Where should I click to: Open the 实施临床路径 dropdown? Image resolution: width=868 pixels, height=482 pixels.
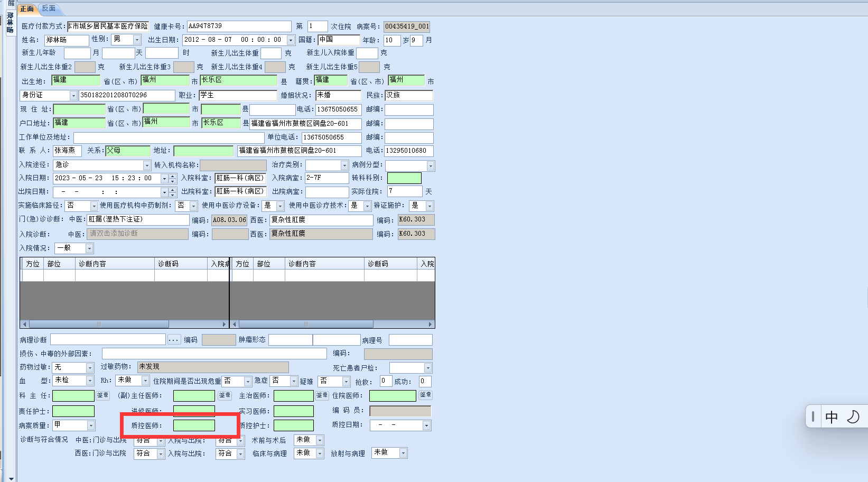pos(94,206)
